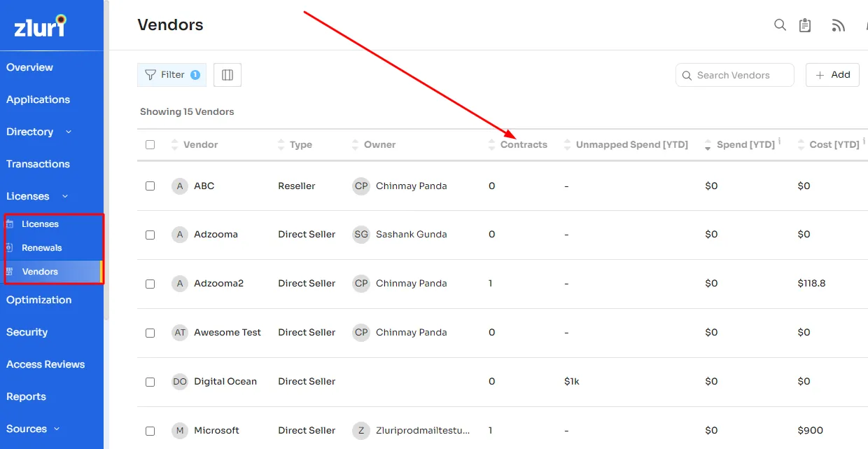Open the Filter button

[x=171, y=75]
